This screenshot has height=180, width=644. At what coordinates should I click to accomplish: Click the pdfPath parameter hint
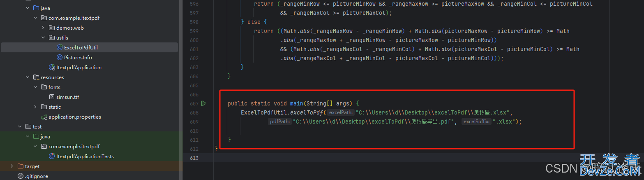pyautogui.click(x=280, y=122)
